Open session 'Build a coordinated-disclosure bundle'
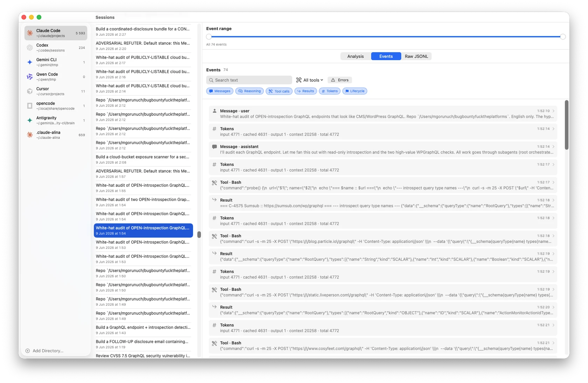This screenshot has height=383, width=588. tap(143, 31)
